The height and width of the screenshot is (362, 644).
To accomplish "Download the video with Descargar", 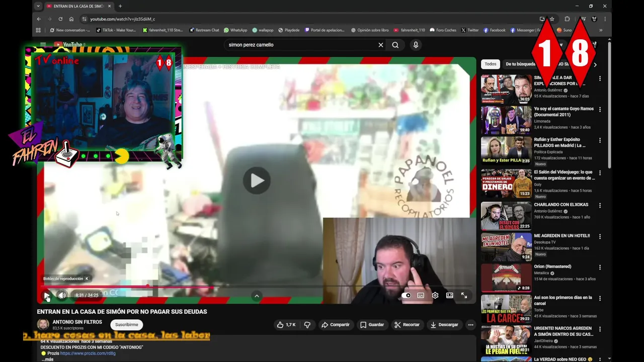I will [x=444, y=325].
